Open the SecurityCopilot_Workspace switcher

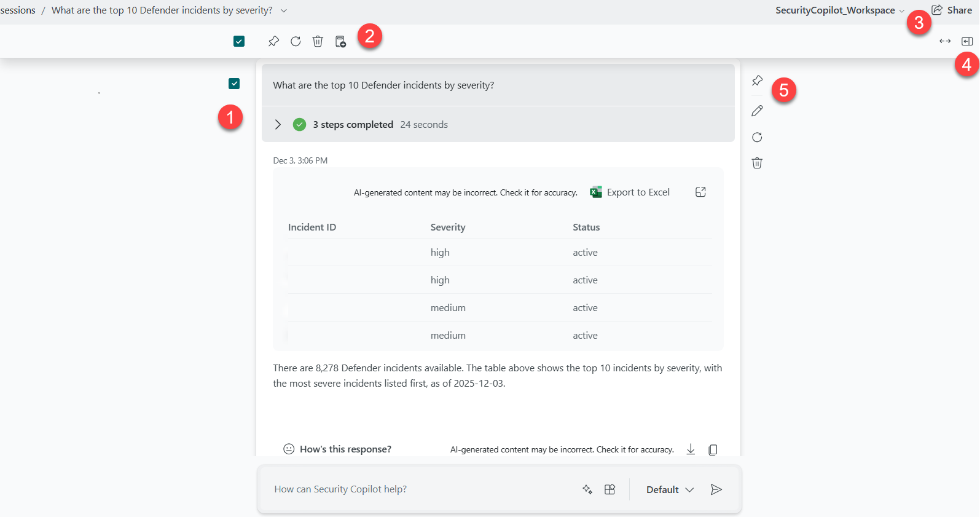[840, 10]
